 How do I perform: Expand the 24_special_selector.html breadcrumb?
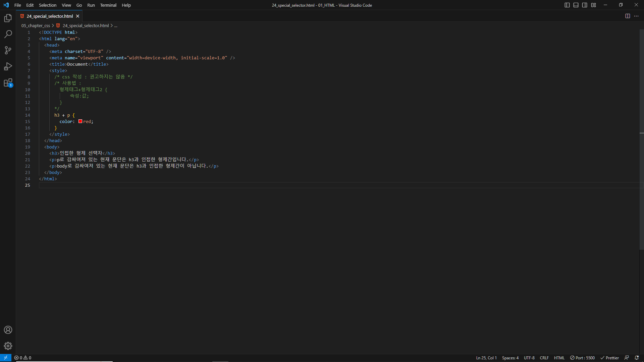86,26
